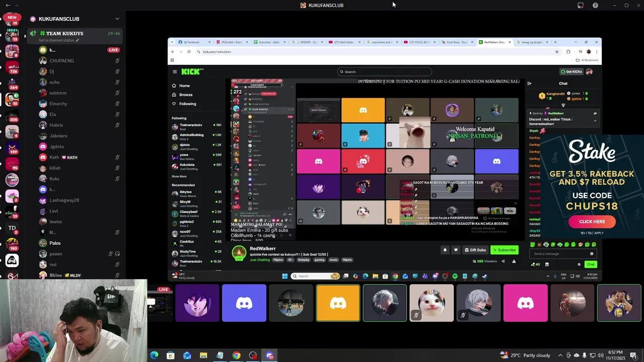The width and height of the screenshot is (644, 362).
Task: Select the orange Discord participant tile
Action: tap(338, 303)
